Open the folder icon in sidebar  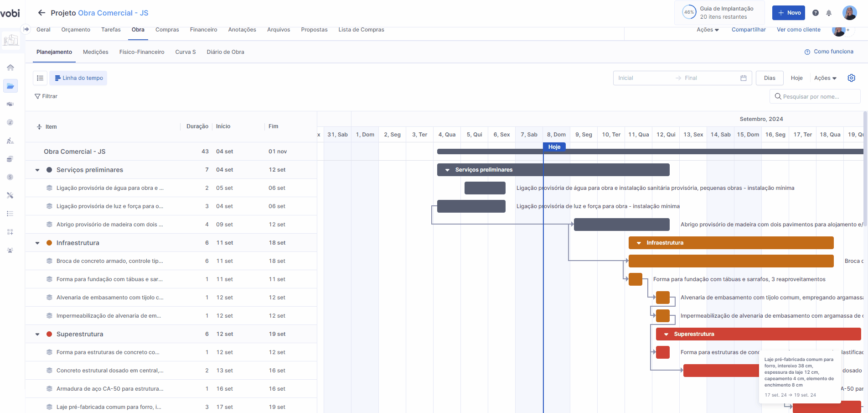pyautogui.click(x=10, y=86)
